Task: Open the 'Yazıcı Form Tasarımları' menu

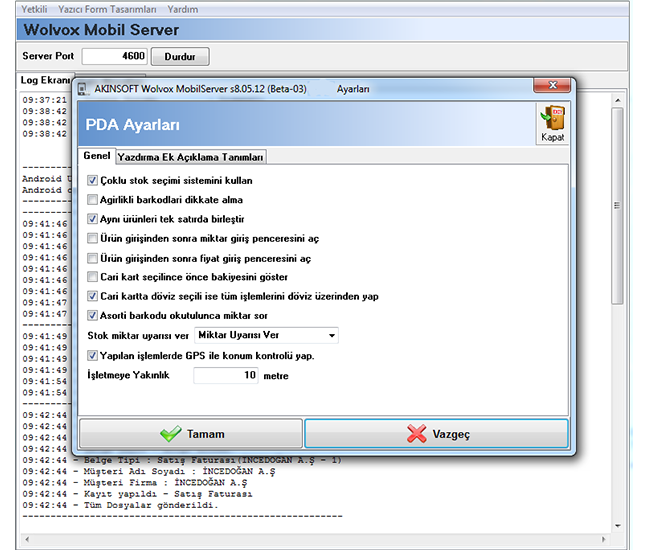Action: coord(107,9)
